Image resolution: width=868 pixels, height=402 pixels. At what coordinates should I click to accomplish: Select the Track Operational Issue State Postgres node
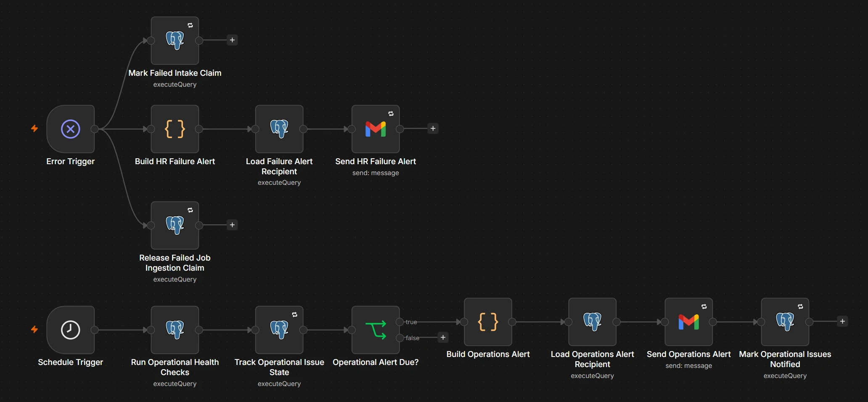[x=279, y=330]
